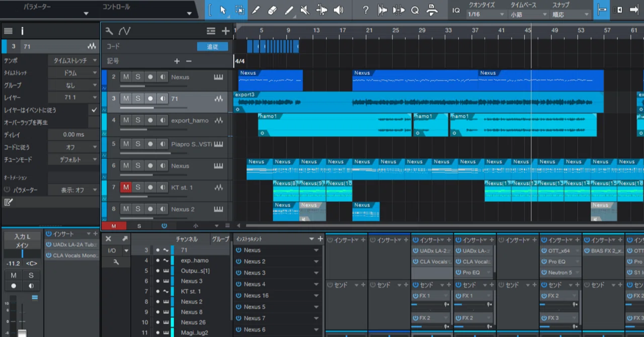Open レイヤー 71 1 dropdown
The width and height of the screenshot is (644, 337).
point(73,98)
